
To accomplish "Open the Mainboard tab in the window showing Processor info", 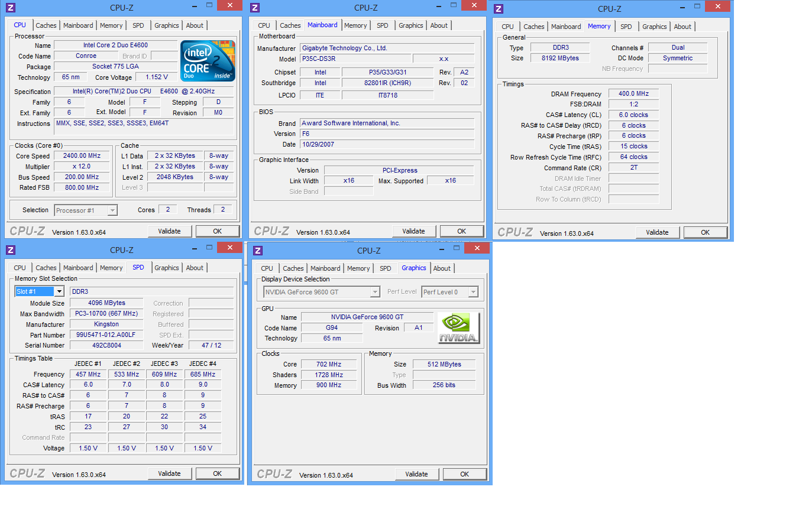I will pyautogui.click(x=78, y=25).
